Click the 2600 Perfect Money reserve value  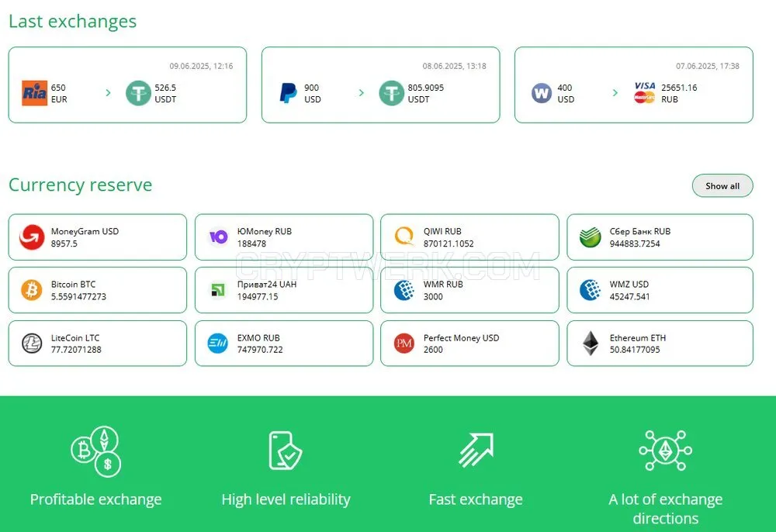(433, 350)
